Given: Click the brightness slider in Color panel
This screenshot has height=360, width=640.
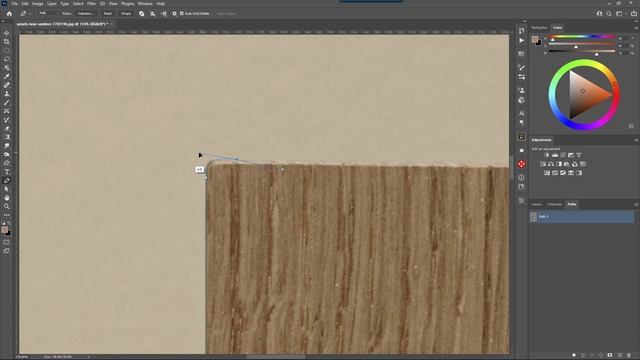Looking at the screenshot, I should pos(581,51).
